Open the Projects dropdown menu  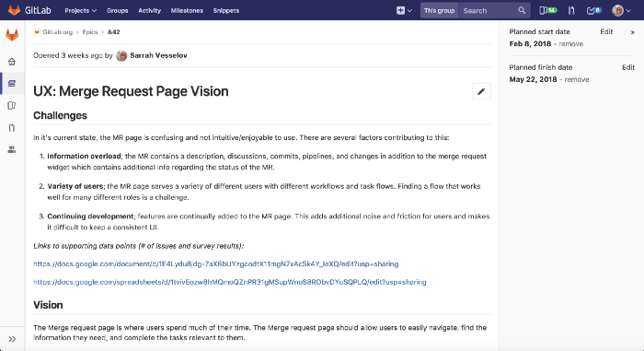(x=81, y=11)
